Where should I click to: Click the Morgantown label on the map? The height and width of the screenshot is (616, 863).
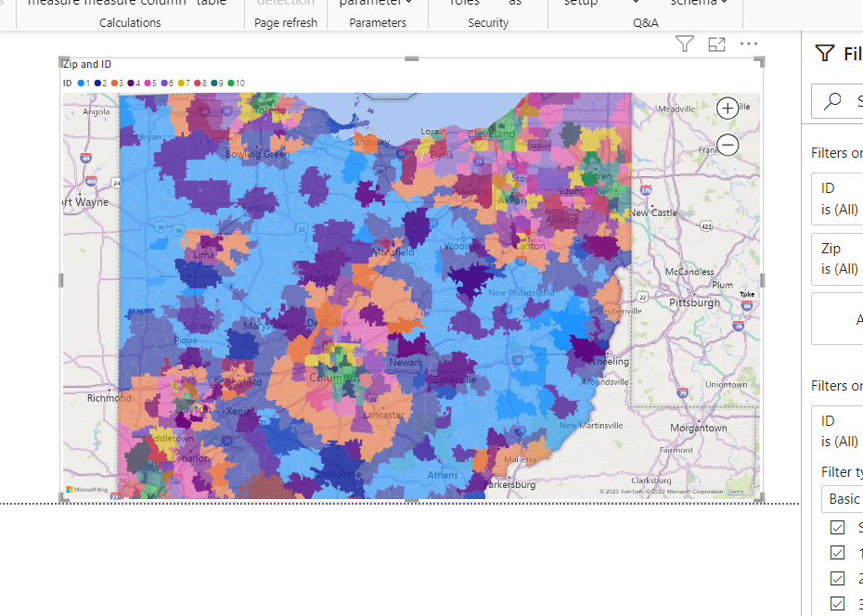click(x=699, y=428)
